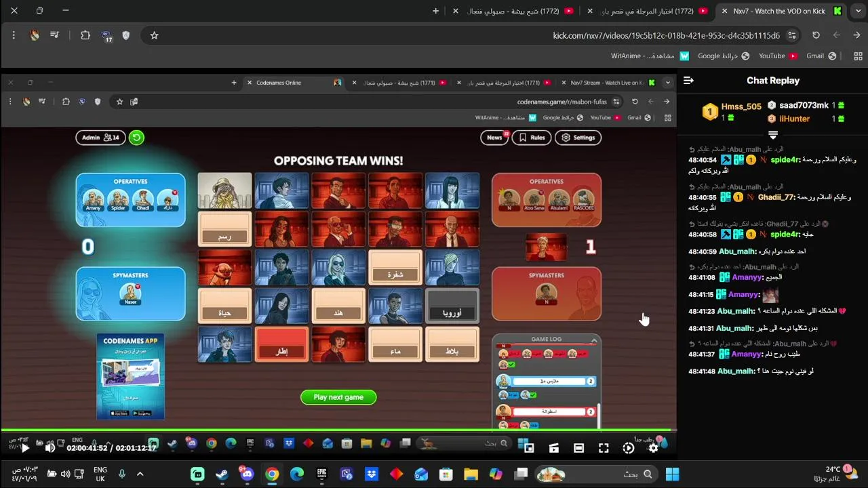Collapse the Chat Replay panel
The image size is (868, 488).
688,80
